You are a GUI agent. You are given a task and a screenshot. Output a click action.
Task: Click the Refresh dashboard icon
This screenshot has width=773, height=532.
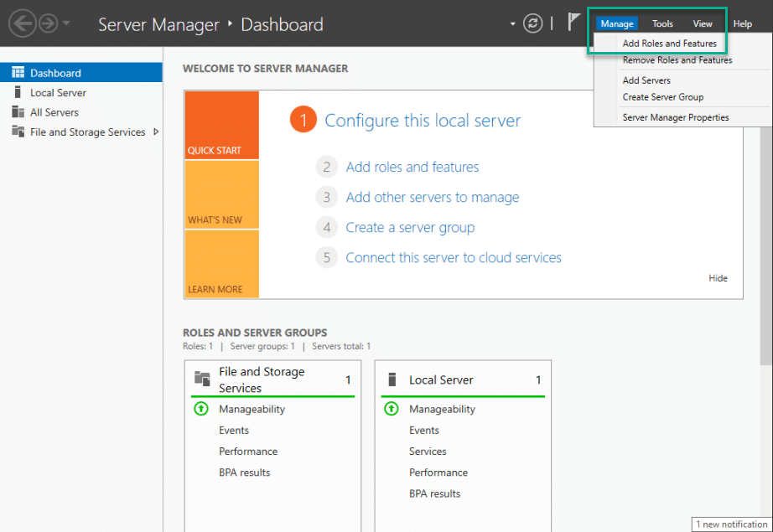(532, 23)
